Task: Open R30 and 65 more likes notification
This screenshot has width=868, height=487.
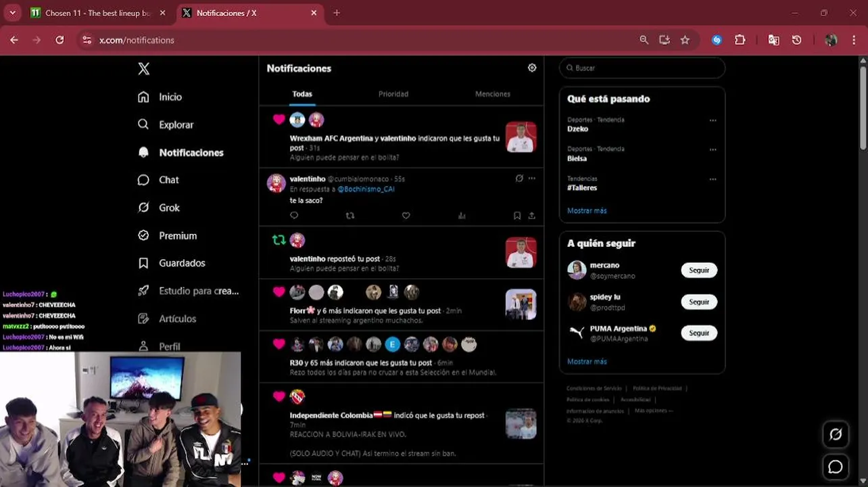Action: click(x=401, y=357)
